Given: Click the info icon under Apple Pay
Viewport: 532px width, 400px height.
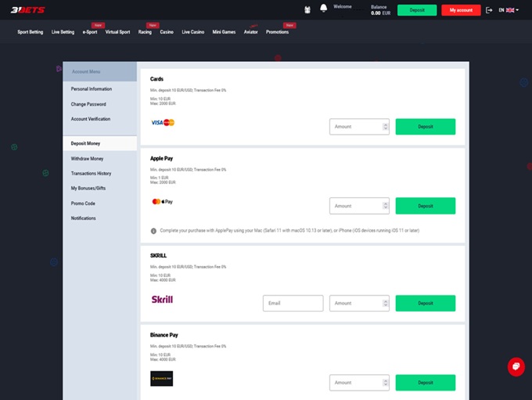Looking at the screenshot, I should pos(153,231).
